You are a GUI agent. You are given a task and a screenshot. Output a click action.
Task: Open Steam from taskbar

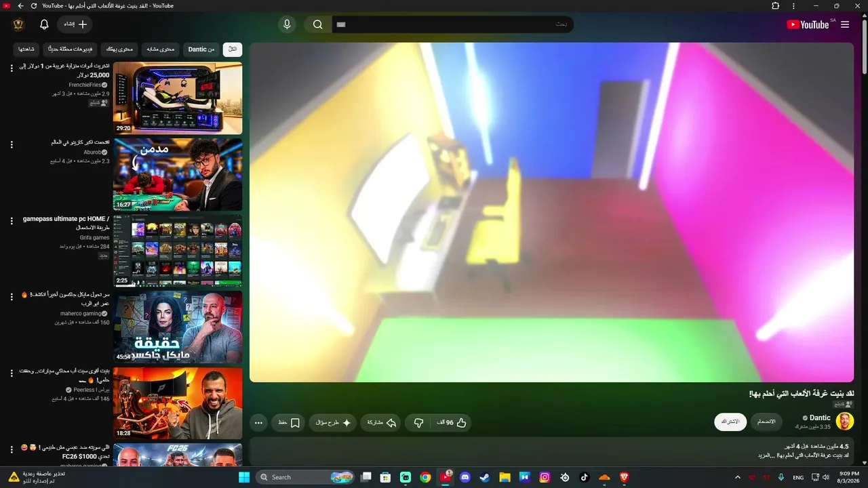(x=485, y=477)
